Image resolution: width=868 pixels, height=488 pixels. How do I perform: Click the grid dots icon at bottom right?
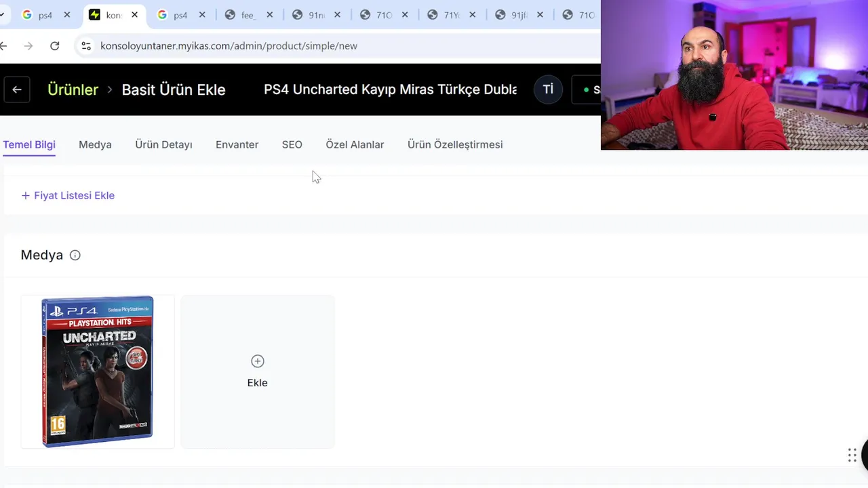[852, 455]
